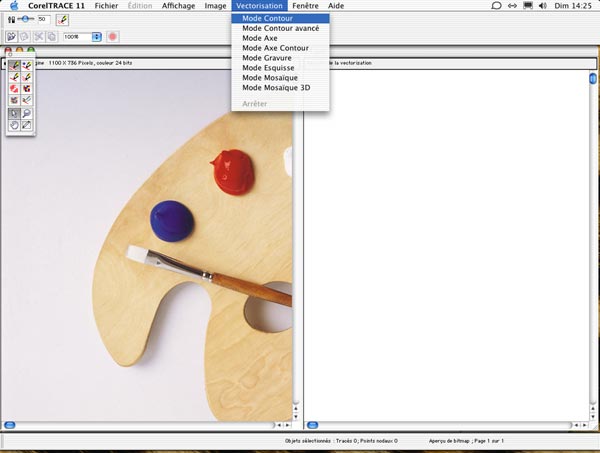Select the magnifying glass zoom tool
600x453 pixels.
coord(26,113)
